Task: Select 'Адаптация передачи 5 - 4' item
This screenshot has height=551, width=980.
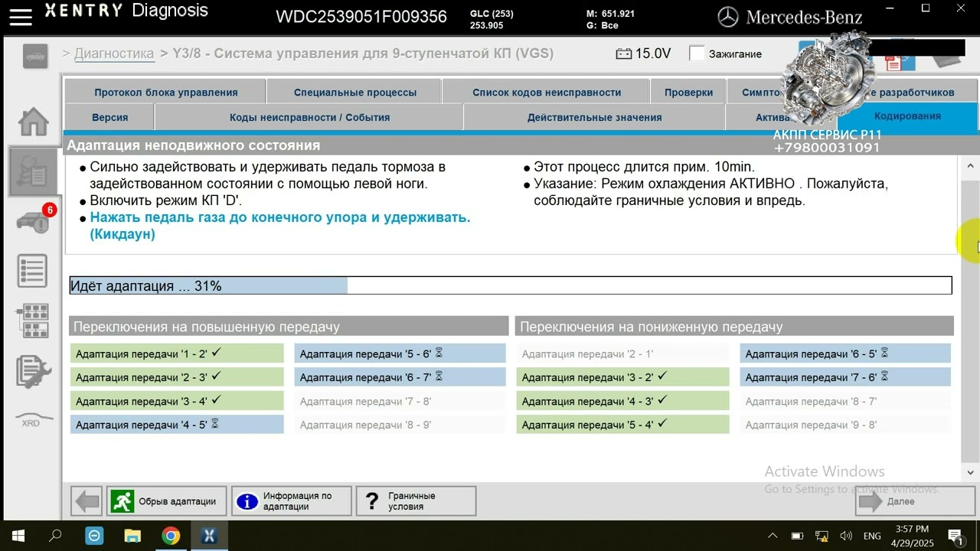Action: click(x=622, y=425)
